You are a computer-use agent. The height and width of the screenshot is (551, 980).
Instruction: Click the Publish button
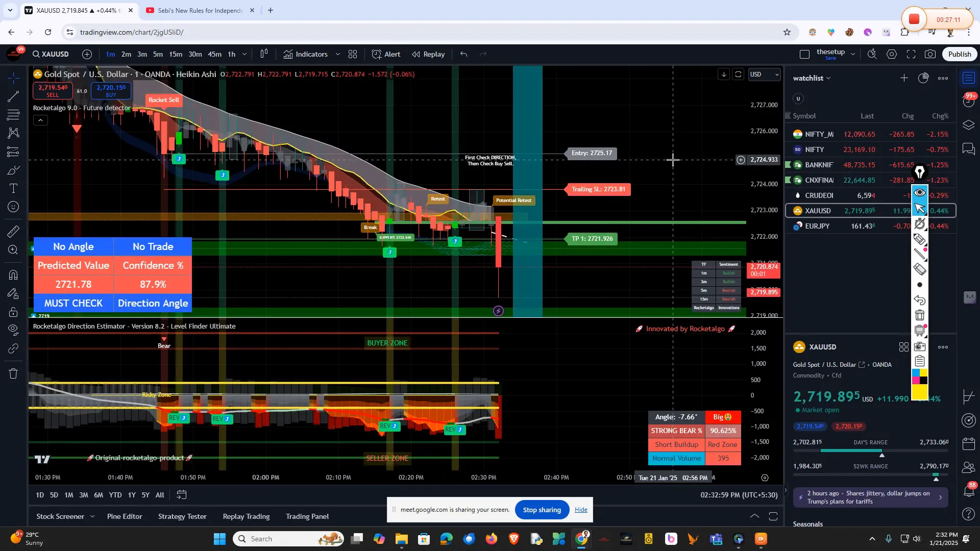(x=960, y=54)
